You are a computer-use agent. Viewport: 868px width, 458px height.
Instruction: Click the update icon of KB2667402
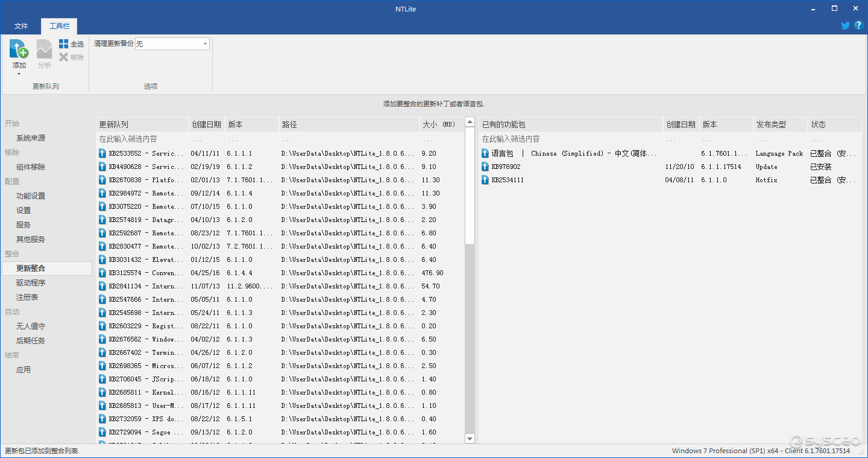click(102, 352)
